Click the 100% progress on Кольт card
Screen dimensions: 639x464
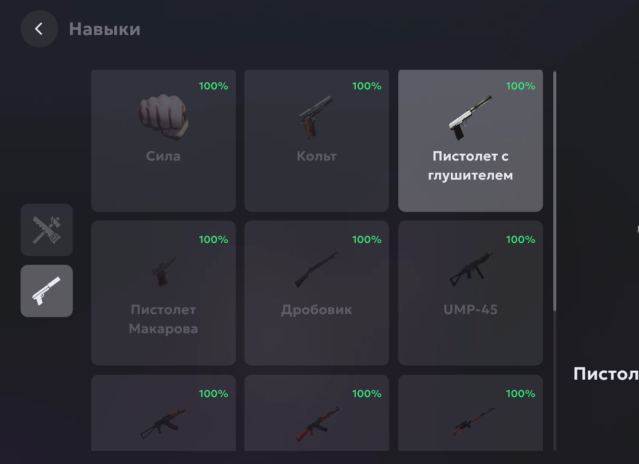[367, 86]
